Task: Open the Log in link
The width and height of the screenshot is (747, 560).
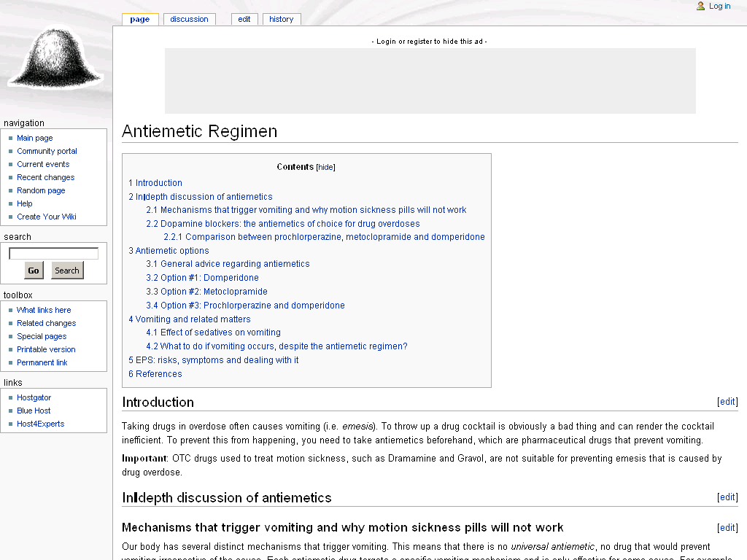Action: pos(719,6)
